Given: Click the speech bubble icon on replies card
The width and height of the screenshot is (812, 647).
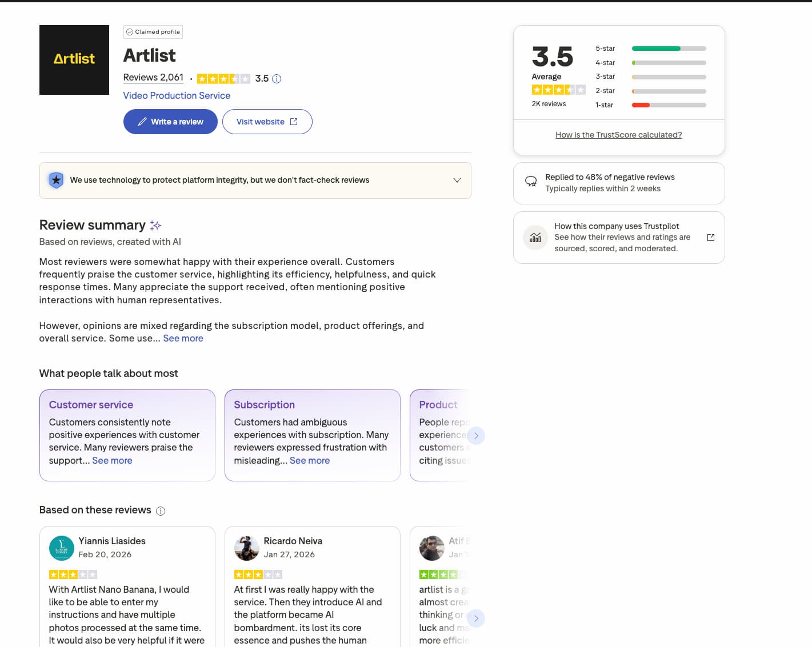Looking at the screenshot, I should coord(531,180).
